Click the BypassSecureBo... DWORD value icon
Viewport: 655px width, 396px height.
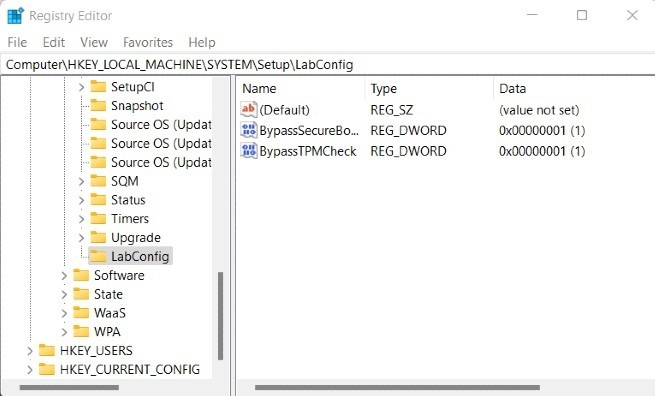[249, 130]
